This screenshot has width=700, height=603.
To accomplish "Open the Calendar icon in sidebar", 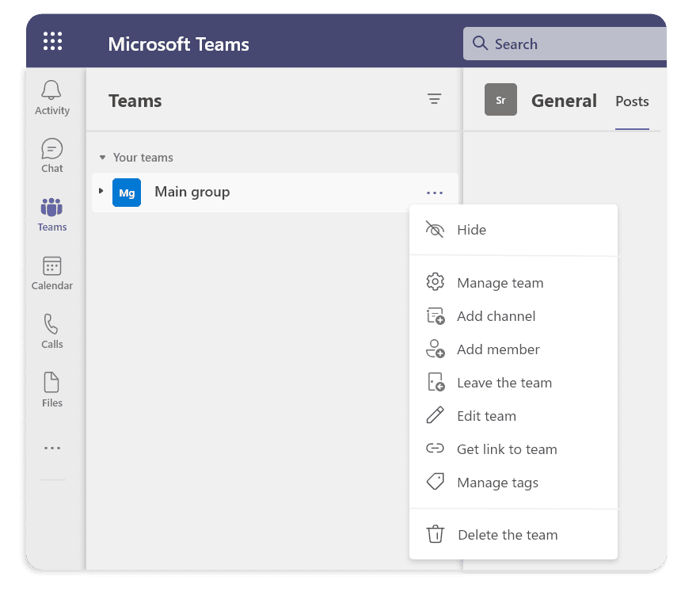I will pyautogui.click(x=52, y=266).
